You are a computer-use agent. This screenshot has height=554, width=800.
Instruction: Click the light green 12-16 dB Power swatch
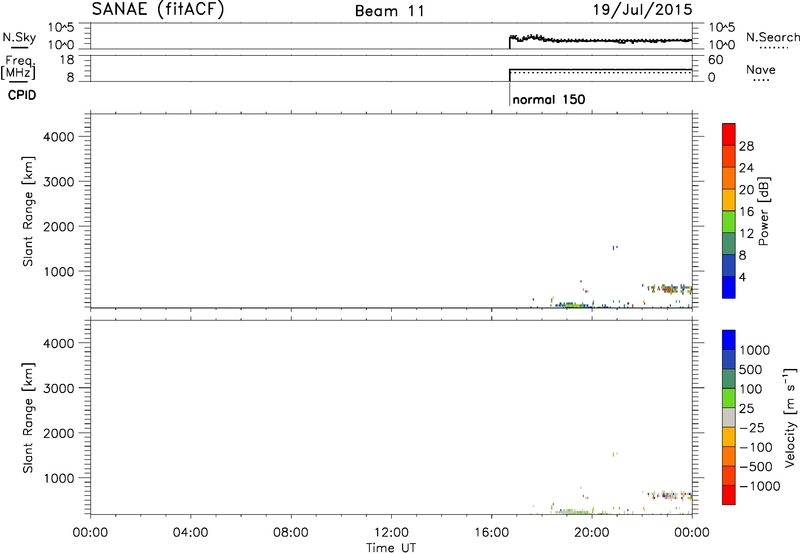(x=729, y=221)
